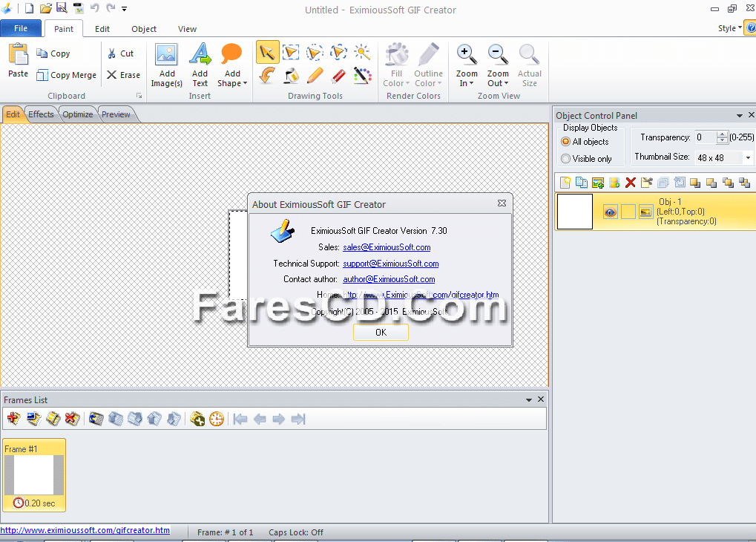This screenshot has height=542, width=756.
Task: Open Frames List panel options arrow
Action: click(529, 399)
